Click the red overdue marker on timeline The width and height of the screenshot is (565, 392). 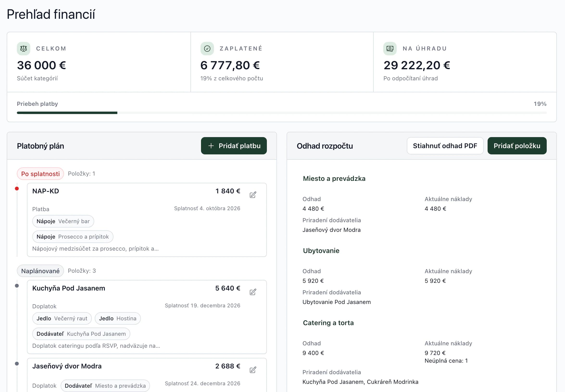17,189
